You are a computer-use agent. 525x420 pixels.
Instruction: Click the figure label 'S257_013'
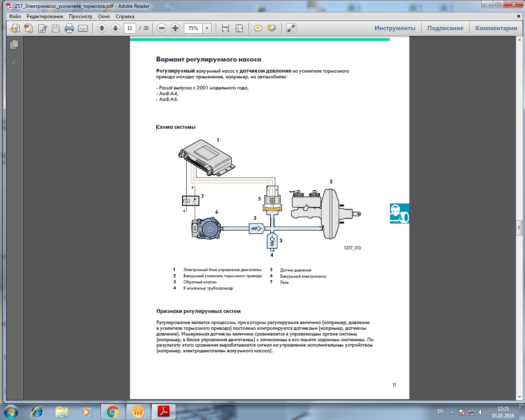[x=352, y=248]
